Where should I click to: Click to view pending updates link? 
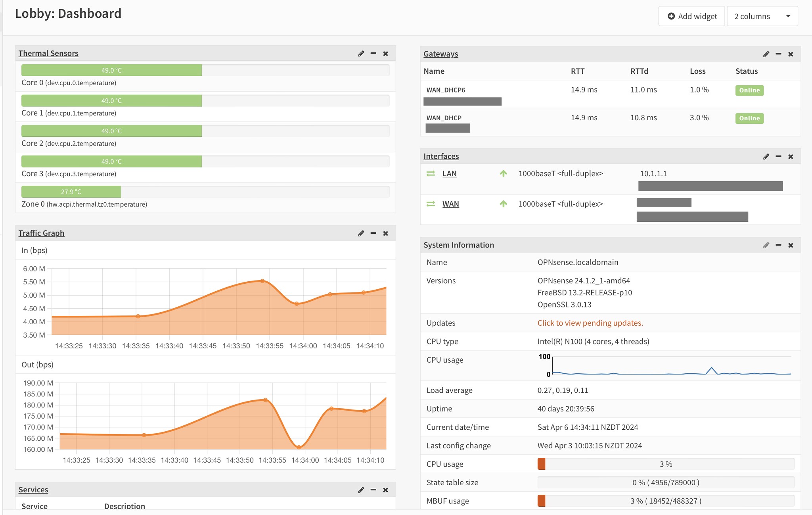pos(590,323)
